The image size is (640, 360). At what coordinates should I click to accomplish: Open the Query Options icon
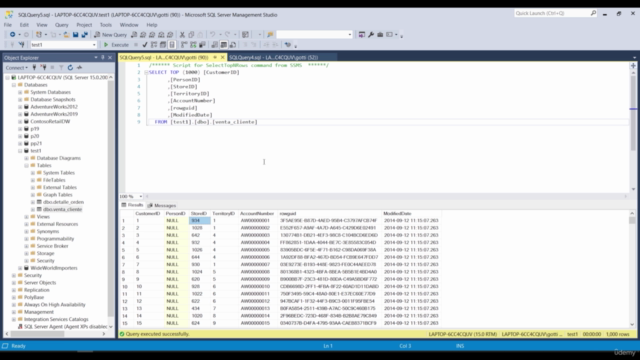pyautogui.click(x=163, y=45)
